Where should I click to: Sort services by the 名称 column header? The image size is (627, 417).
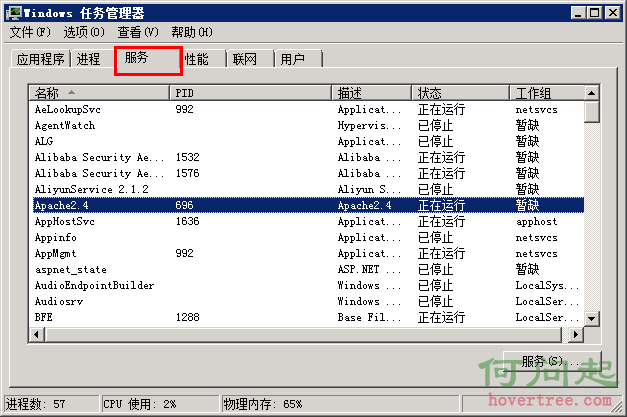pos(99,93)
